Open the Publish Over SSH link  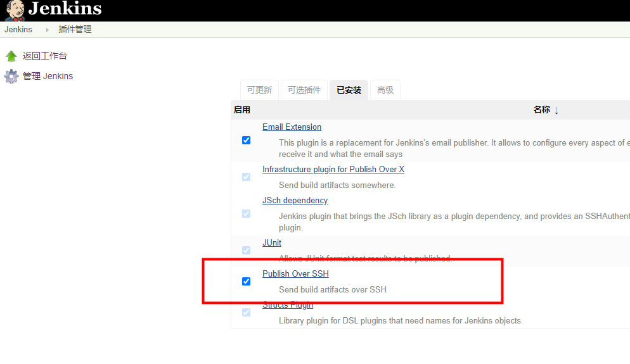coord(295,273)
